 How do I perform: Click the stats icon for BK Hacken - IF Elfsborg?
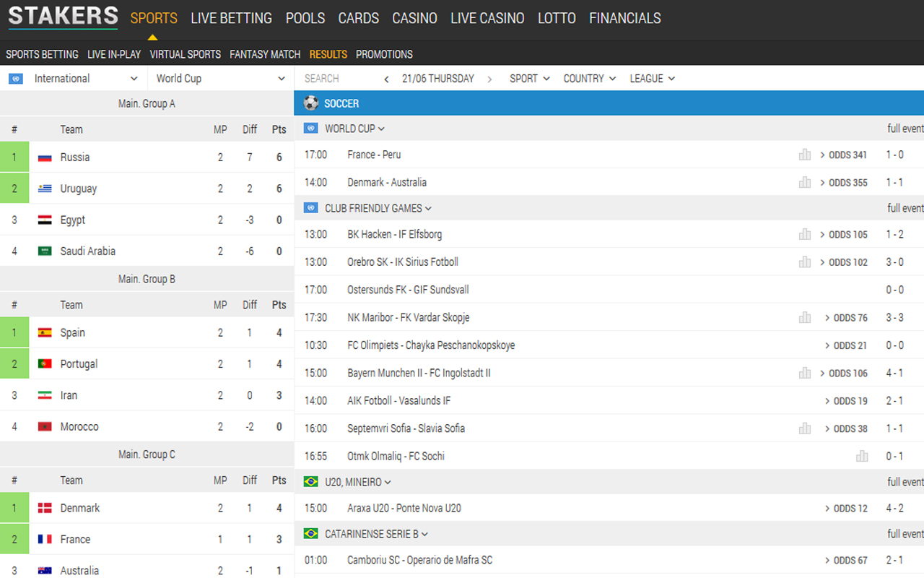[805, 234]
